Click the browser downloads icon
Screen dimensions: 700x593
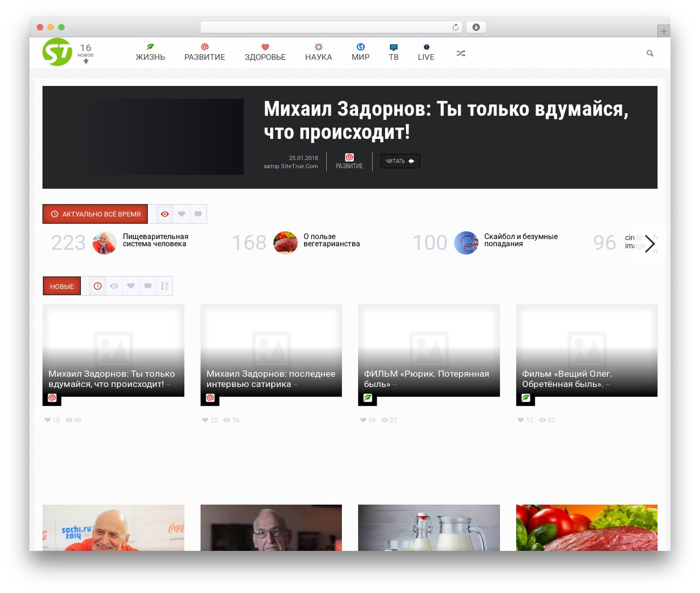click(476, 27)
